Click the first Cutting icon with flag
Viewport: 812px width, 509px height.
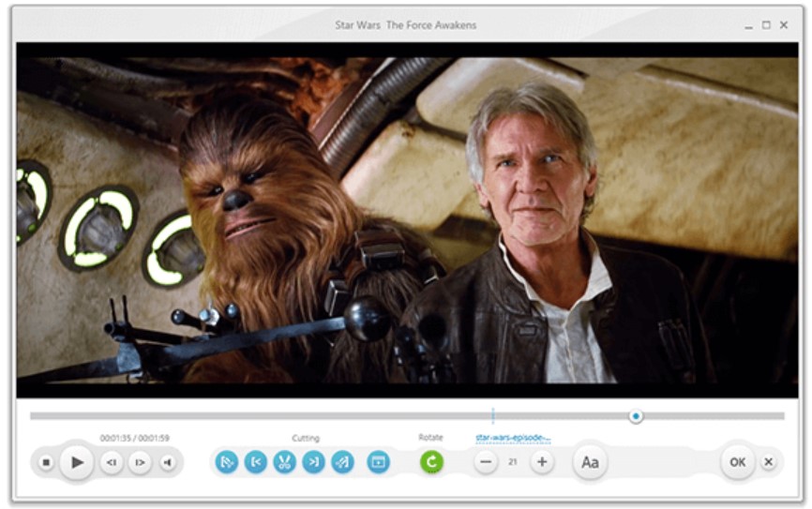[x=226, y=462]
